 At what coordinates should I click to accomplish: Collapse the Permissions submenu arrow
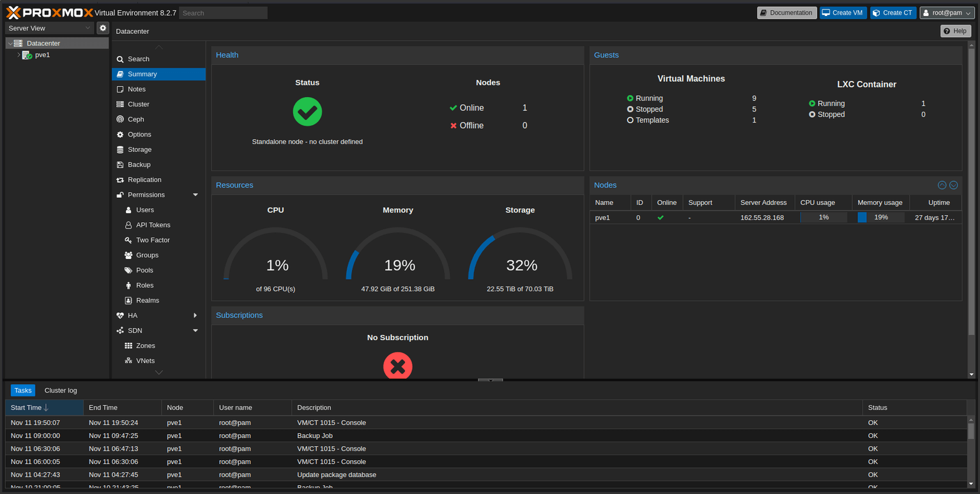coord(195,195)
